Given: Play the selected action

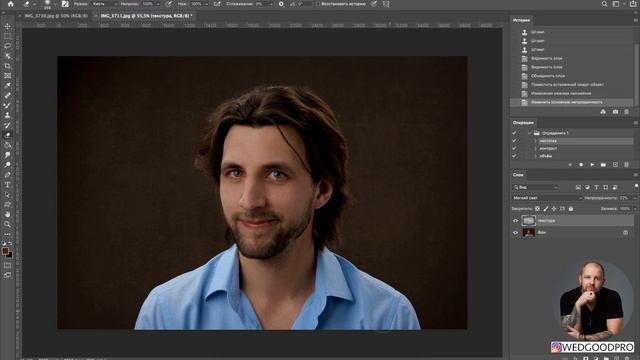Looking at the screenshot, I should pos(592,164).
